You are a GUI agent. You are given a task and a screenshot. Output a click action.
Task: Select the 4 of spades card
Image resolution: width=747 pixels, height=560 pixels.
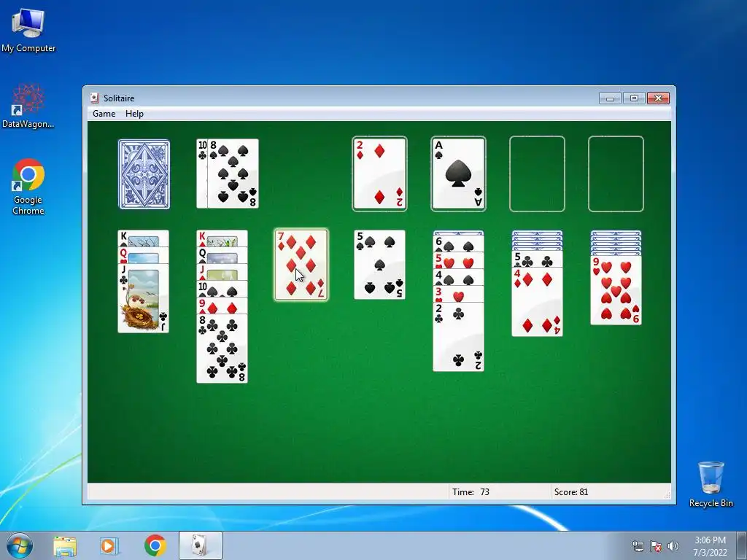tap(458, 277)
